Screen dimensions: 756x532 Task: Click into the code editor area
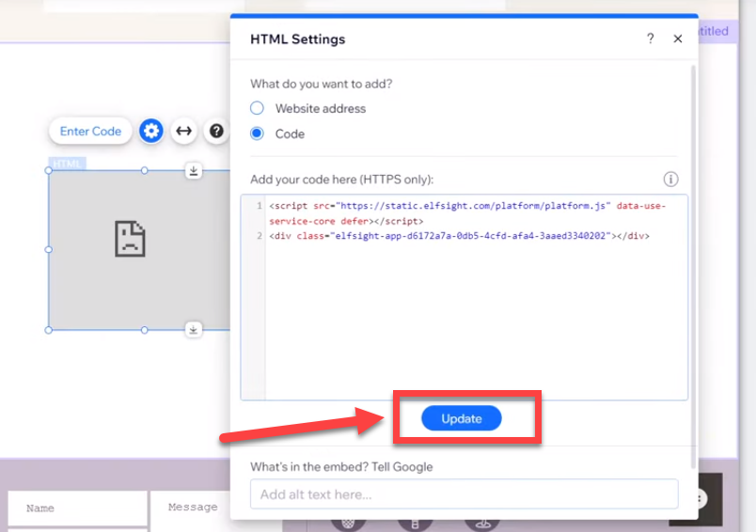(465, 297)
